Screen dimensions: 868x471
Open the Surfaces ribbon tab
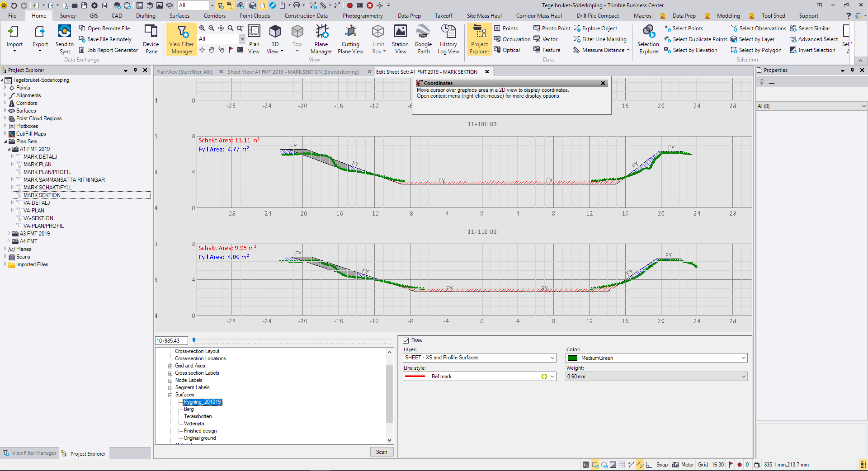tap(179, 16)
